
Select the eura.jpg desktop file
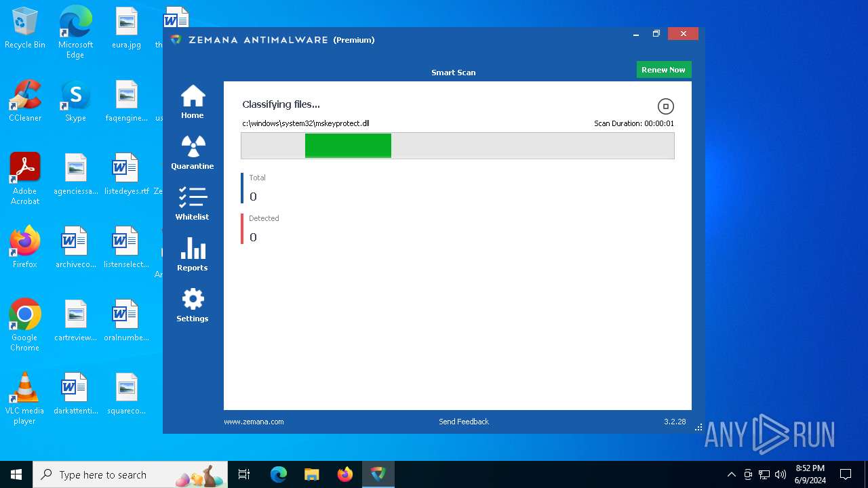click(127, 28)
